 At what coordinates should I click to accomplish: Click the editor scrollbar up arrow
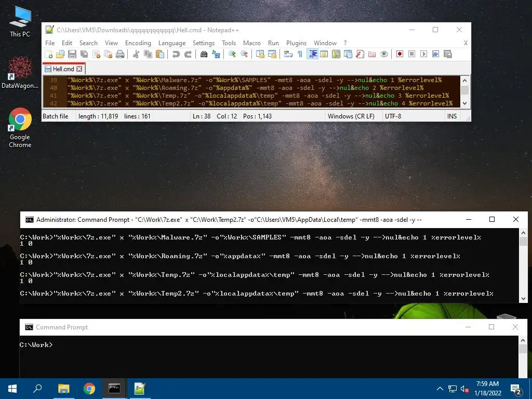[465, 81]
